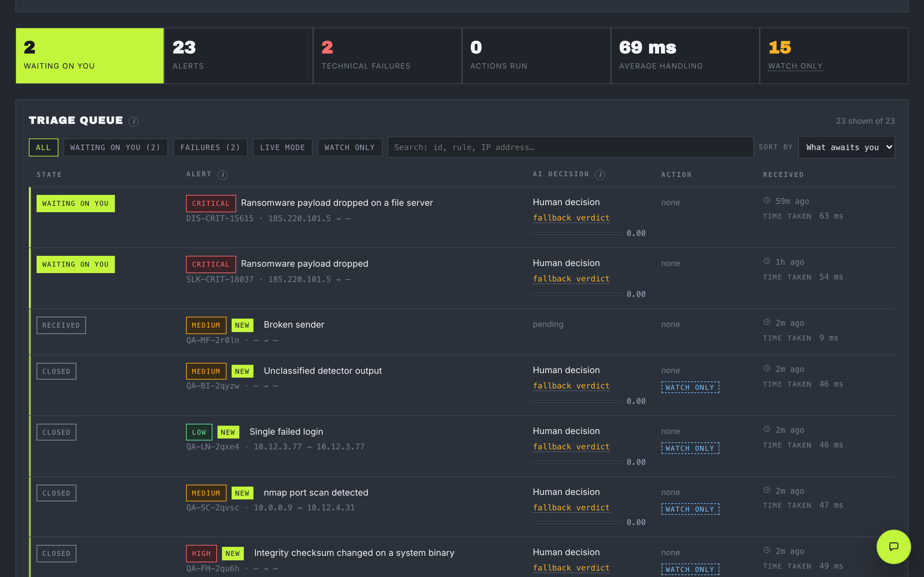
Task: Click clock icon on the 1h ago row
Action: pos(767,261)
